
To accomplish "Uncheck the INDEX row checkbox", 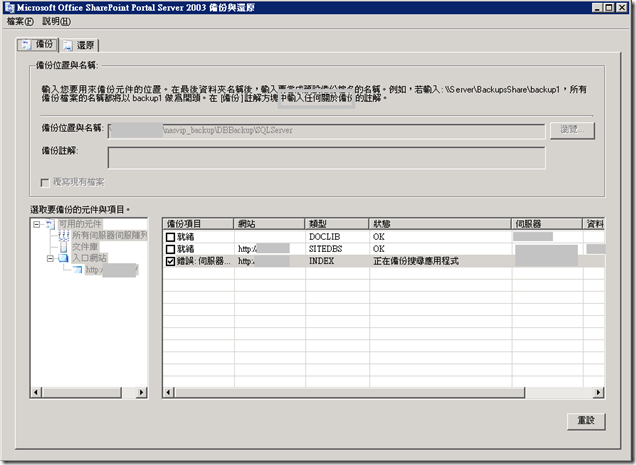I will point(170,261).
